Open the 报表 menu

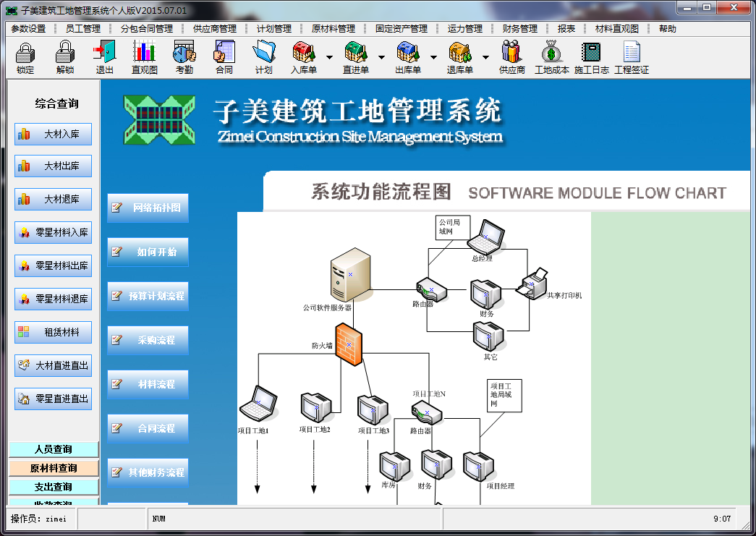[566, 29]
